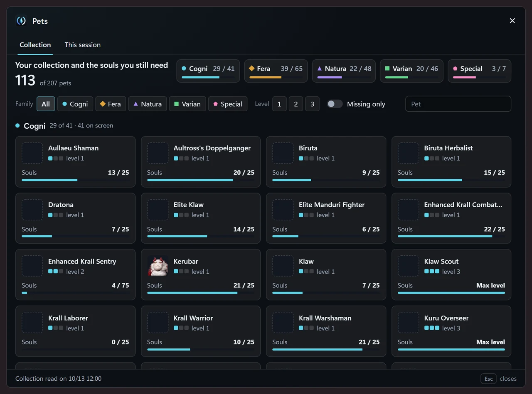Click the Fera 39 / 65 summary card

point(276,71)
